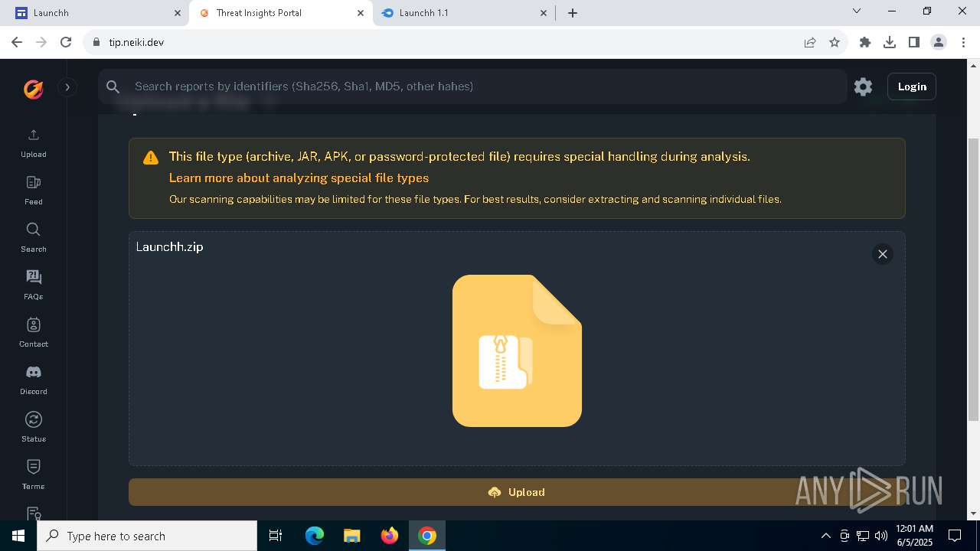The image size is (980, 551).
Task: Open the Discord link in the sidebar
Action: pos(33,380)
